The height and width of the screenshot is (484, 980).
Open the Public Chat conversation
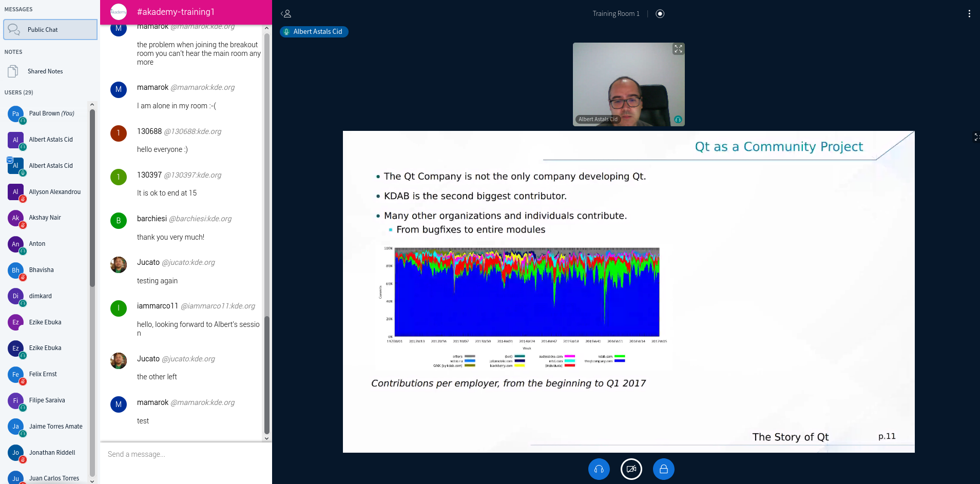pos(50,30)
